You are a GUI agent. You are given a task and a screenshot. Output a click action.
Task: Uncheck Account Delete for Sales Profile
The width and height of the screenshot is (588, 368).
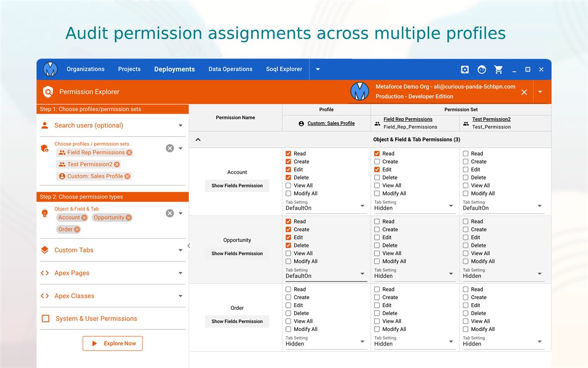289,177
